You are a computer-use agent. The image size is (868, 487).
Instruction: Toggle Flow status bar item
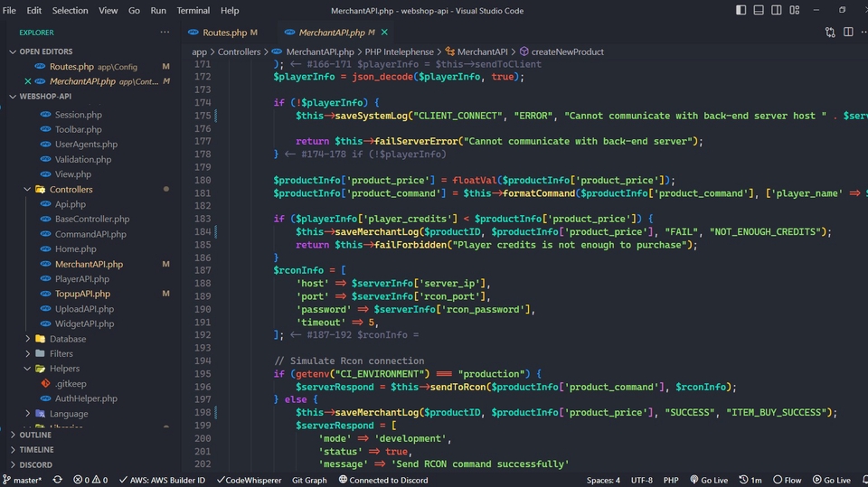click(788, 481)
